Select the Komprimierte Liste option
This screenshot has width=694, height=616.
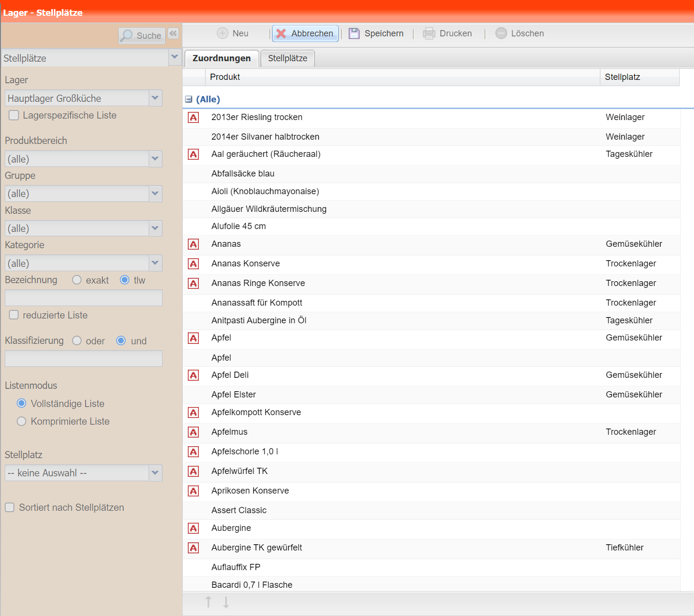pos(22,421)
